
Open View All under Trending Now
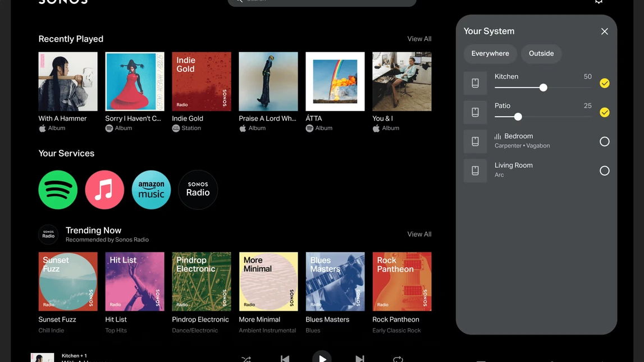click(x=419, y=234)
